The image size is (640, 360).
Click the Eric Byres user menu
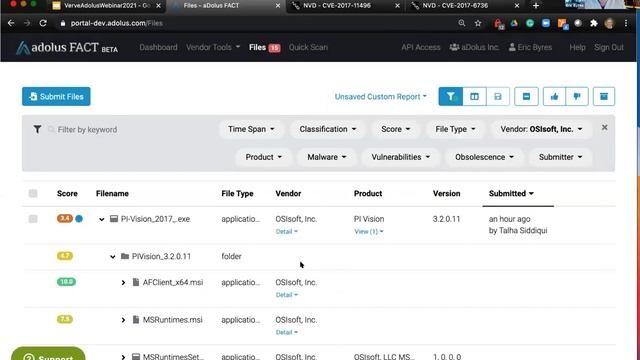530,47
